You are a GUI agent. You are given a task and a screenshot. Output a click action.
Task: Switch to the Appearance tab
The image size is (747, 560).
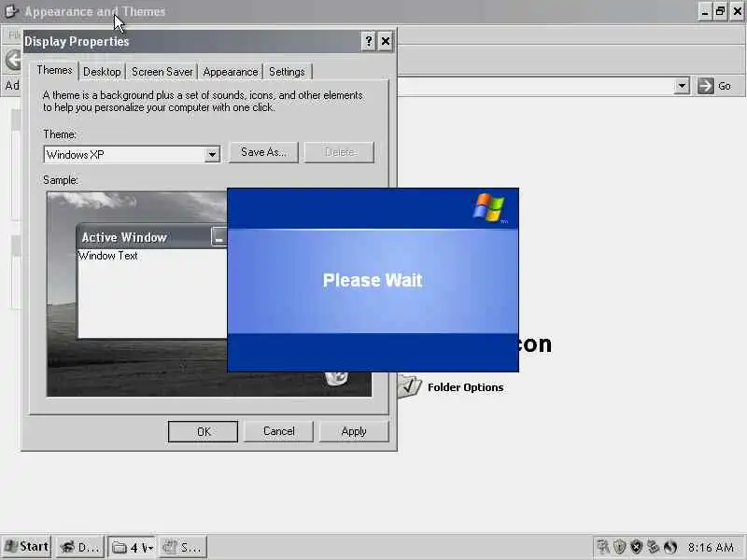(230, 72)
